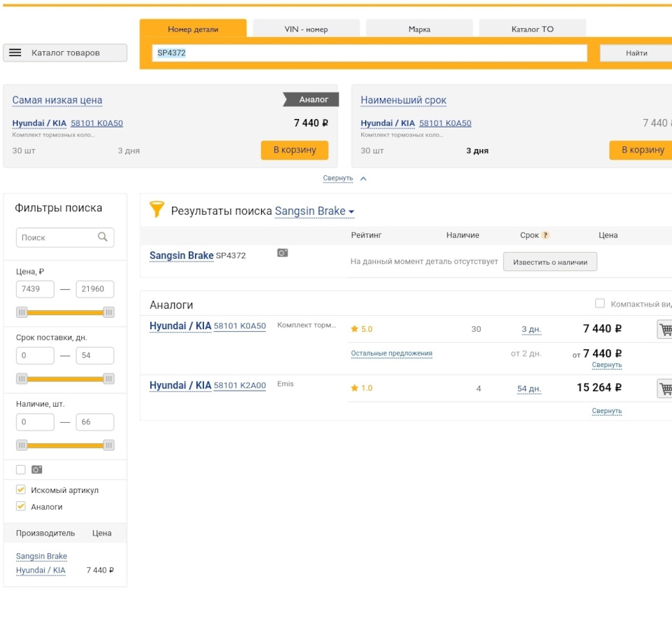This screenshot has width=672, height=628.
Task: Click the yellow funnel filter icon
Action: [156, 209]
